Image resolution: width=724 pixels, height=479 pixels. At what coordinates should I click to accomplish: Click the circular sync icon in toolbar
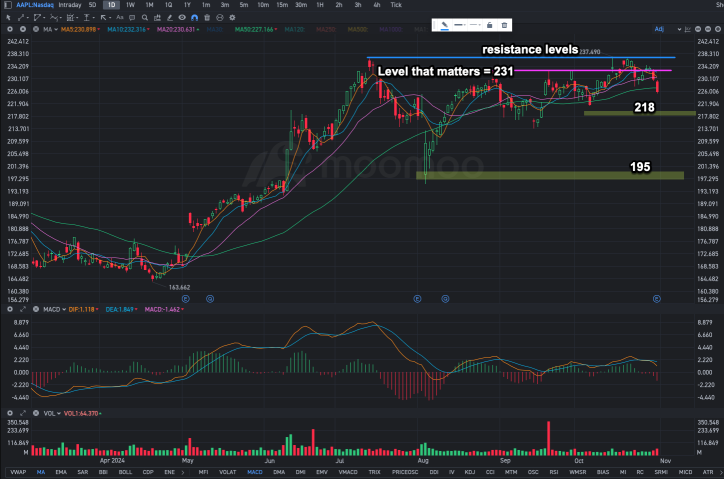coord(220,18)
